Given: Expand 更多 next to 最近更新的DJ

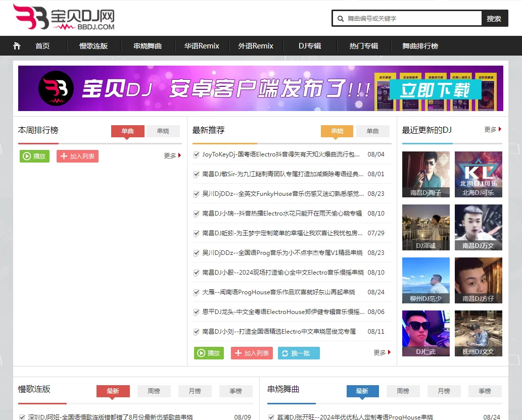Looking at the screenshot, I should click(x=490, y=129).
